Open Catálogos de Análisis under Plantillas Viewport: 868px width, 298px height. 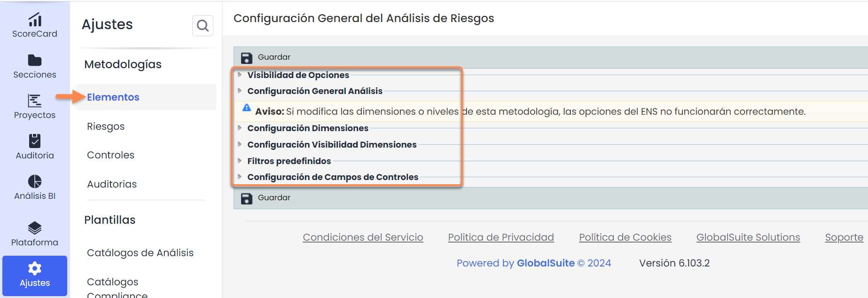[x=140, y=253]
